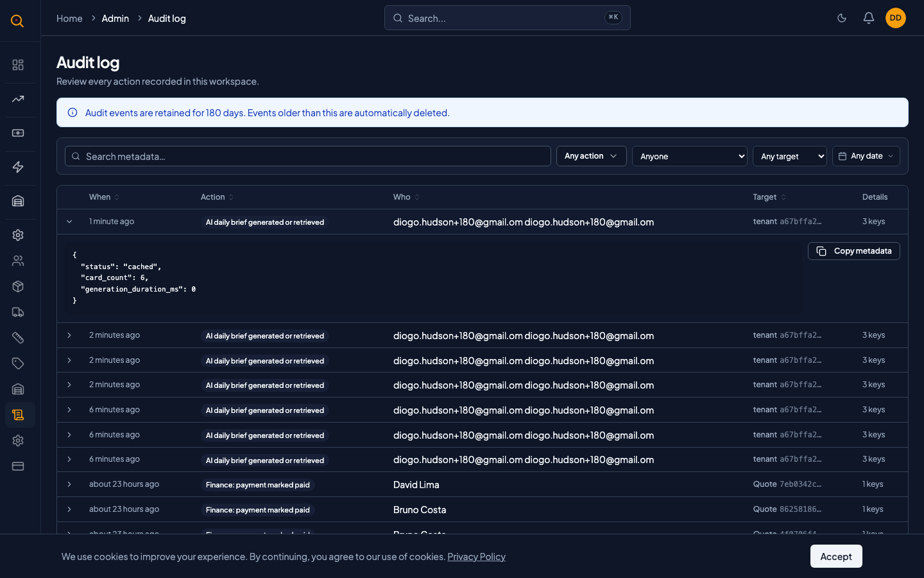
Task: Open the gear icon above the users icon
Action: click(x=18, y=235)
